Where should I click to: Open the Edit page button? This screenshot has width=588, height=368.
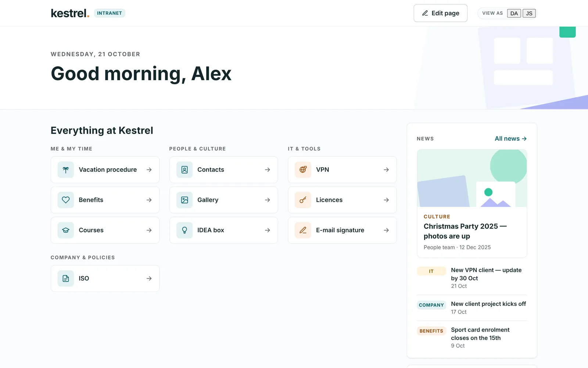[x=441, y=13]
